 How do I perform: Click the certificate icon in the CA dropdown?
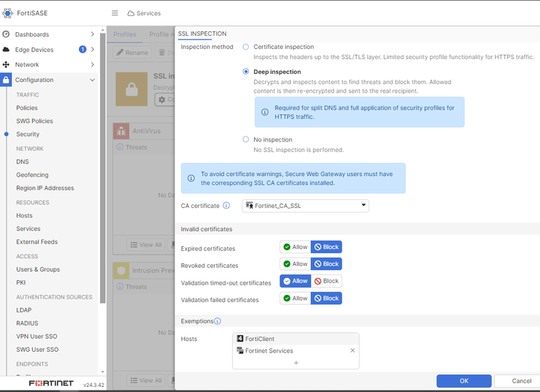pyautogui.click(x=250, y=206)
